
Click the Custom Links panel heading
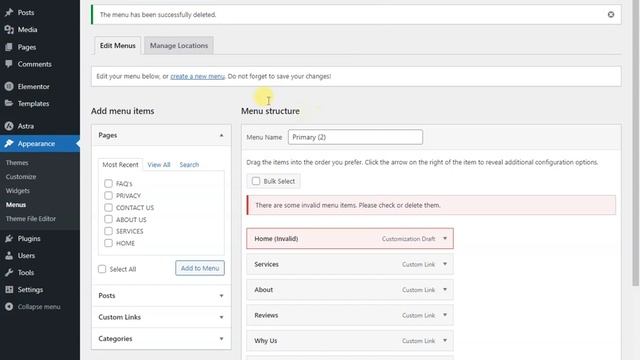click(x=120, y=317)
